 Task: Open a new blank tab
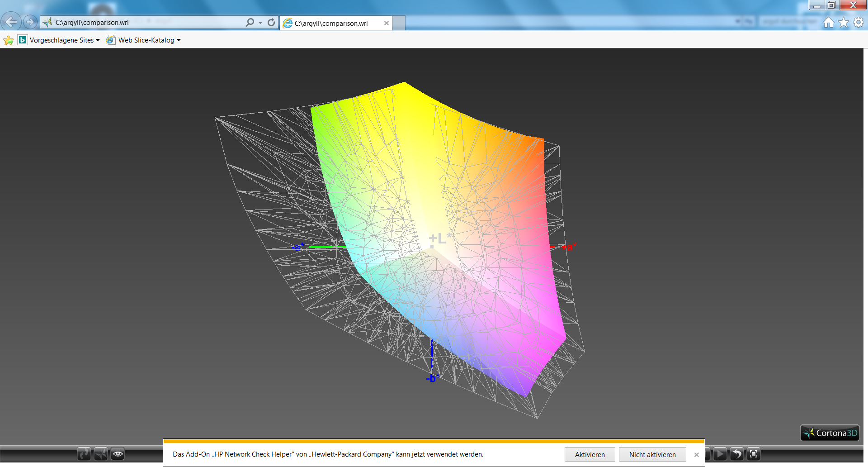click(x=398, y=23)
